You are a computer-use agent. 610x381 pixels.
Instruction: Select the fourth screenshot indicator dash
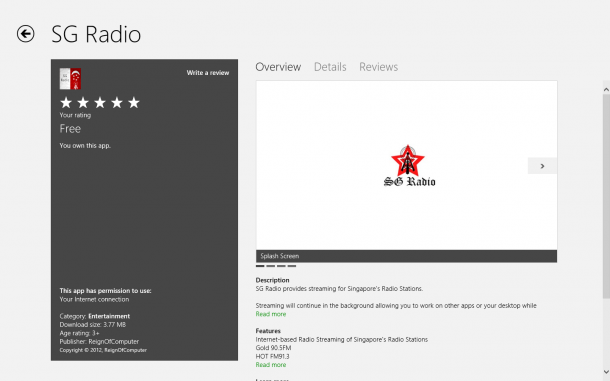[x=291, y=266]
